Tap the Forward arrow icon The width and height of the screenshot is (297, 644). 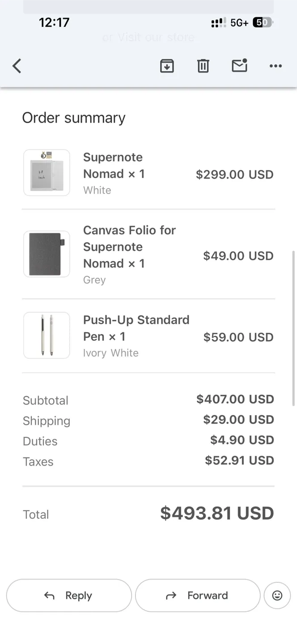pos(170,595)
